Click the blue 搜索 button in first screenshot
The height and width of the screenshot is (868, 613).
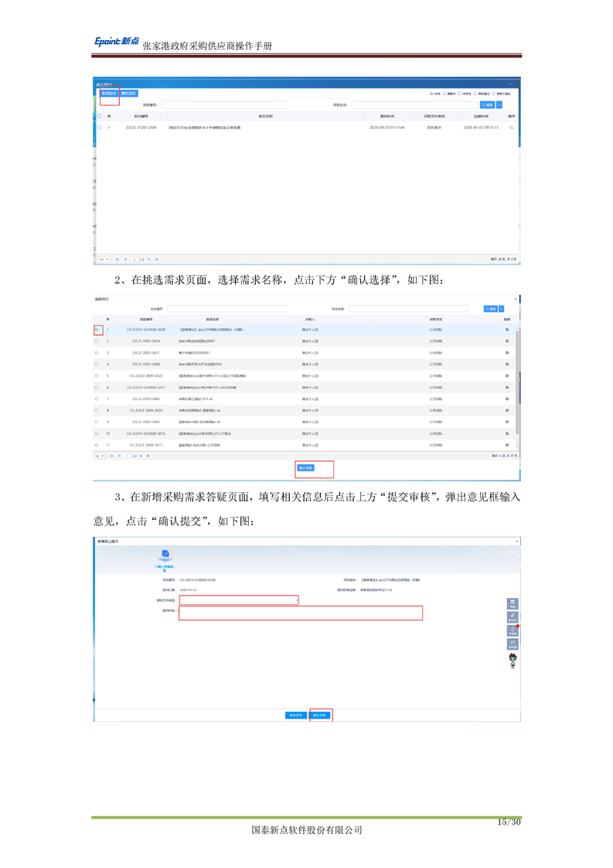[x=487, y=104]
